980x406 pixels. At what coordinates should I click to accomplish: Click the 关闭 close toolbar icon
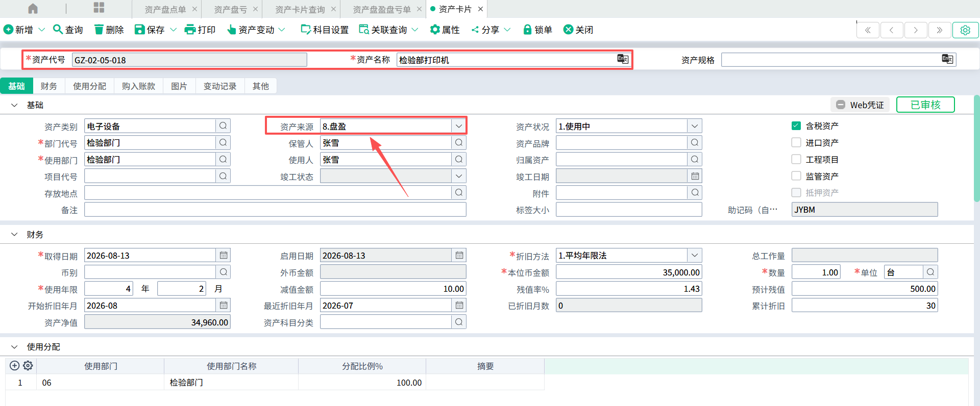point(568,30)
